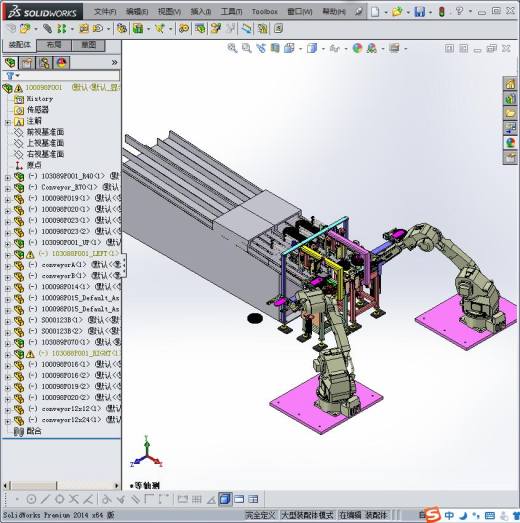
Task: Click the Open folder icon
Action: (397, 12)
